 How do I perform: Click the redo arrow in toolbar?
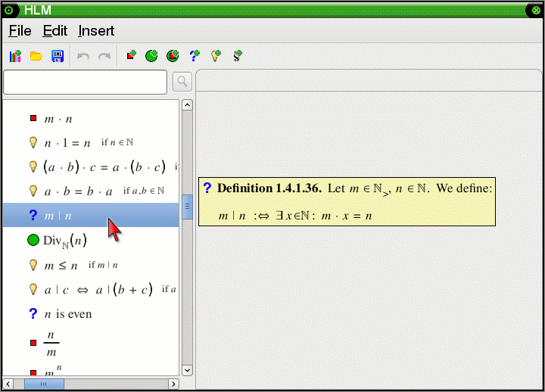pyautogui.click(x=104, y=56)
